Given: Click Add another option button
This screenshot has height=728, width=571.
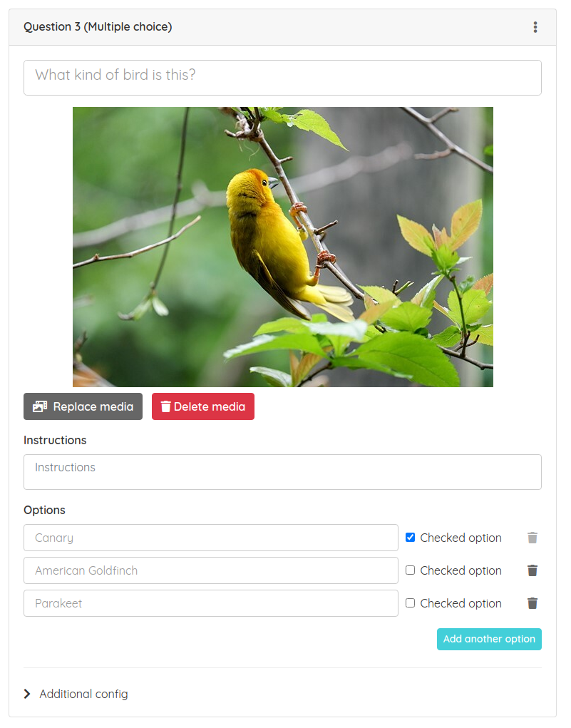Looking at the screenshot, I should click(x=489, y=640).
